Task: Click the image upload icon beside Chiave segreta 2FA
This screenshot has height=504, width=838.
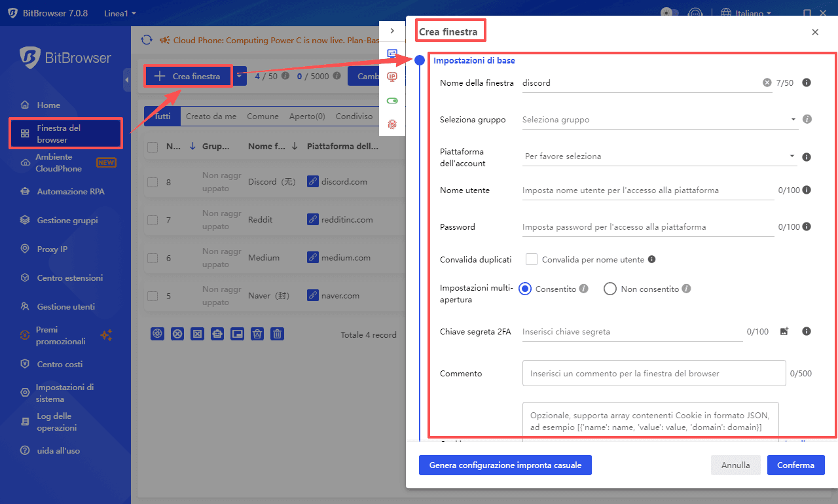Action: [784, 332]
